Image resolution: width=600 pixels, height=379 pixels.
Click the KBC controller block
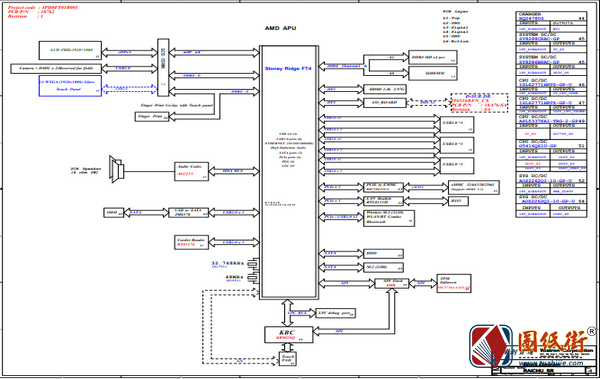pos(289,335)
